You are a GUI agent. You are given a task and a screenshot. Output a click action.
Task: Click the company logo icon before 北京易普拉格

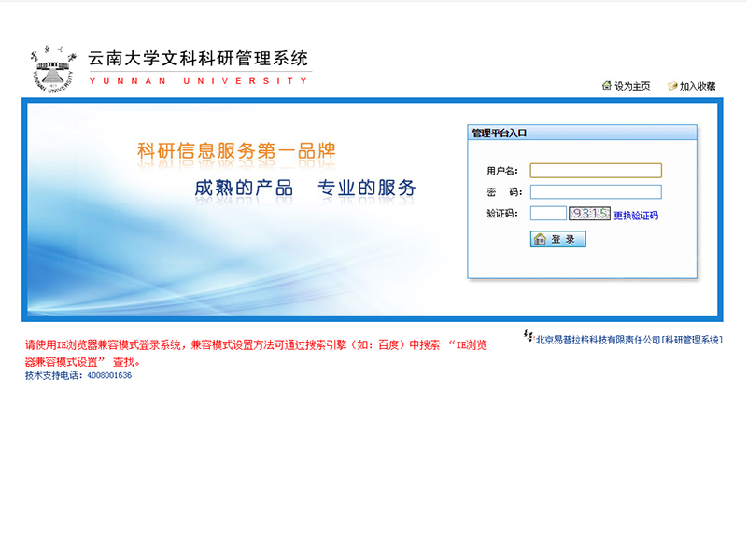(x=529, y=337)
